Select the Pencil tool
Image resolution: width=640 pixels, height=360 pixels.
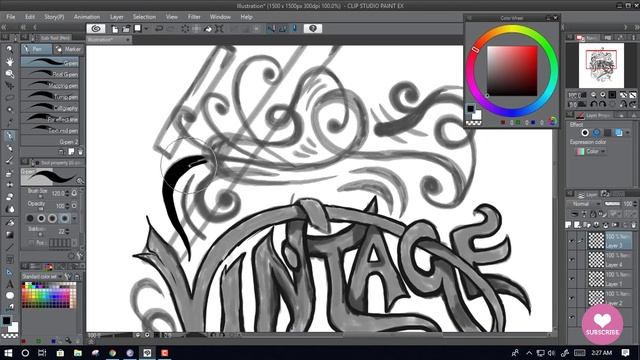tap(9, 148)
